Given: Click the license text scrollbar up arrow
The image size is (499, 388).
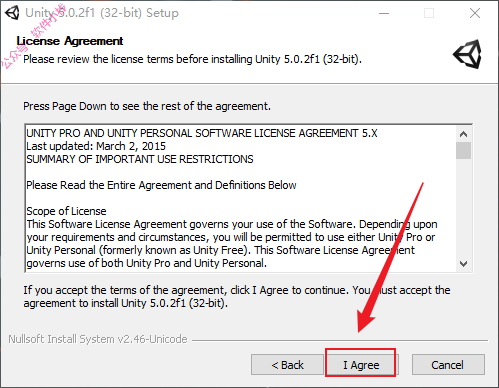Looking at the screenshot, I should 463,134.
